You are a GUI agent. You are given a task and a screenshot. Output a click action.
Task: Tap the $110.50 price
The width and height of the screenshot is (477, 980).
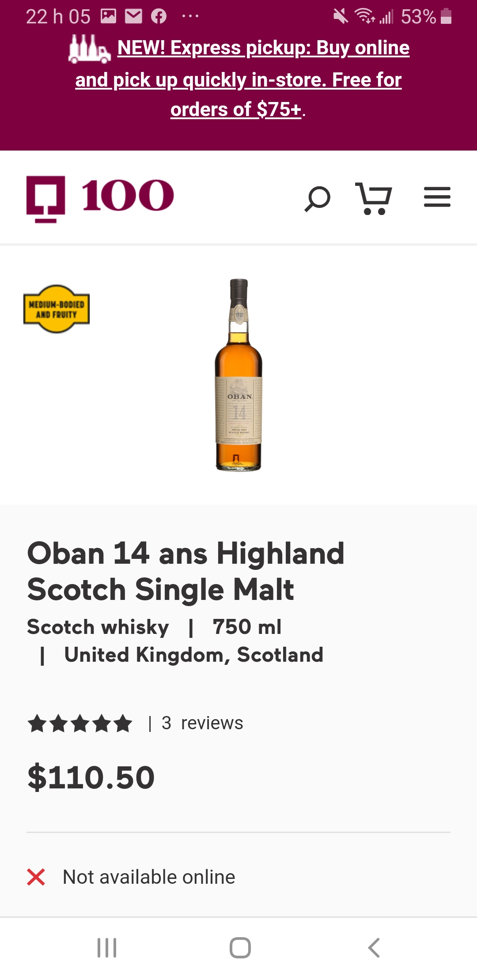pyautogui.click(x=91, y=777)
